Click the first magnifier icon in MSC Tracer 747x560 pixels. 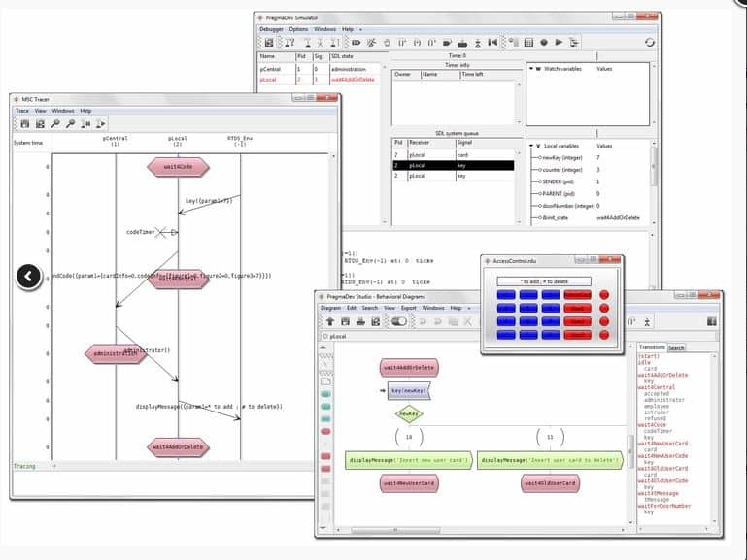(x=55, y=124)
